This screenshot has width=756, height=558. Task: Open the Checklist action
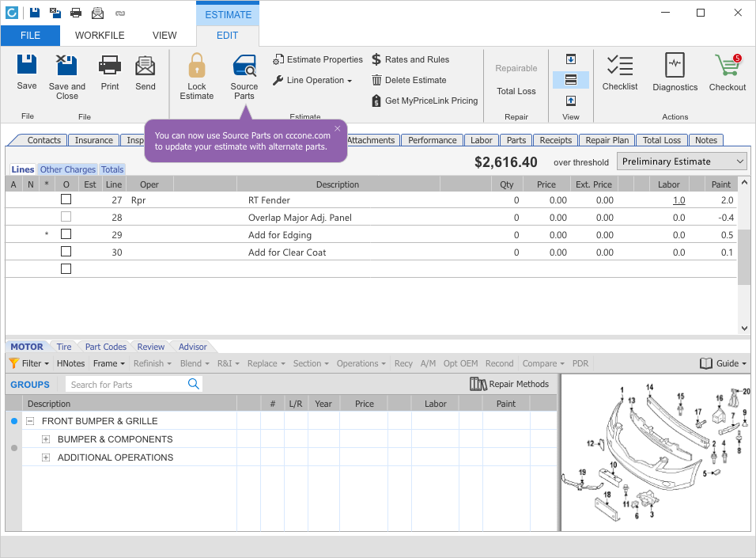(x=619, y=72)
